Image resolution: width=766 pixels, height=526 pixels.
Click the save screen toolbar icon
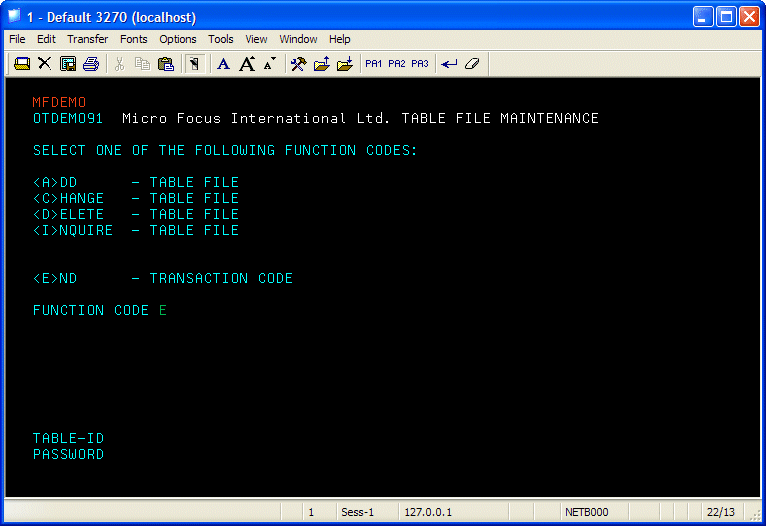(x=67, y=64)
